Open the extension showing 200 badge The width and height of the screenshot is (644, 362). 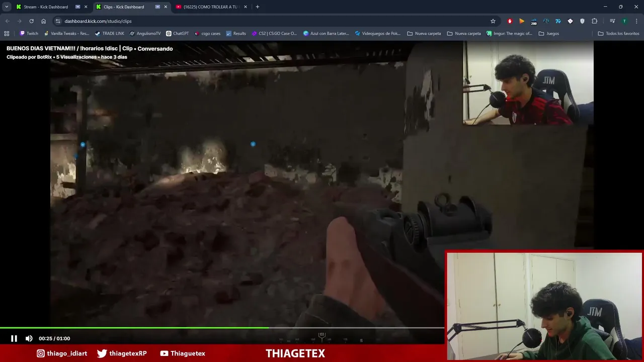534,21
